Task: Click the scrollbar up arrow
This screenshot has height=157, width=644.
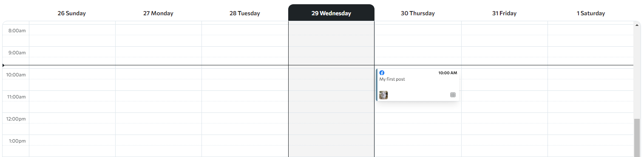Action: [637, 25]
